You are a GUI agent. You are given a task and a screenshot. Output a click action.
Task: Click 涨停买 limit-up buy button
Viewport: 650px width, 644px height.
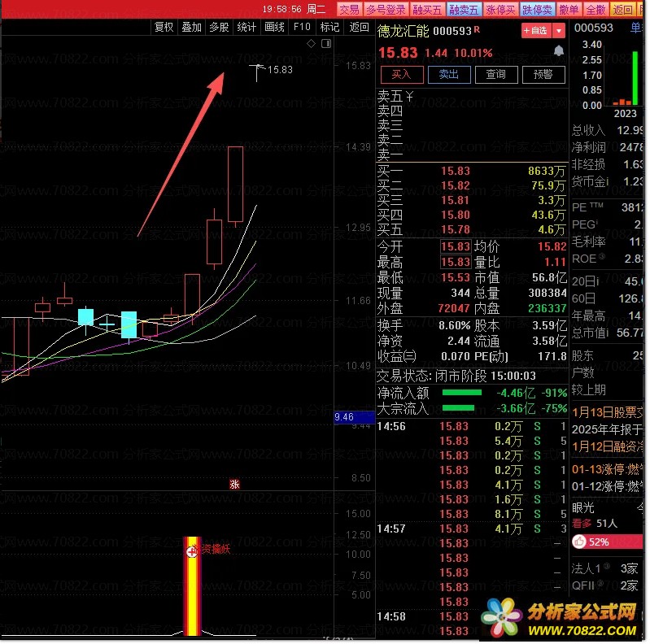coord(500,10)
